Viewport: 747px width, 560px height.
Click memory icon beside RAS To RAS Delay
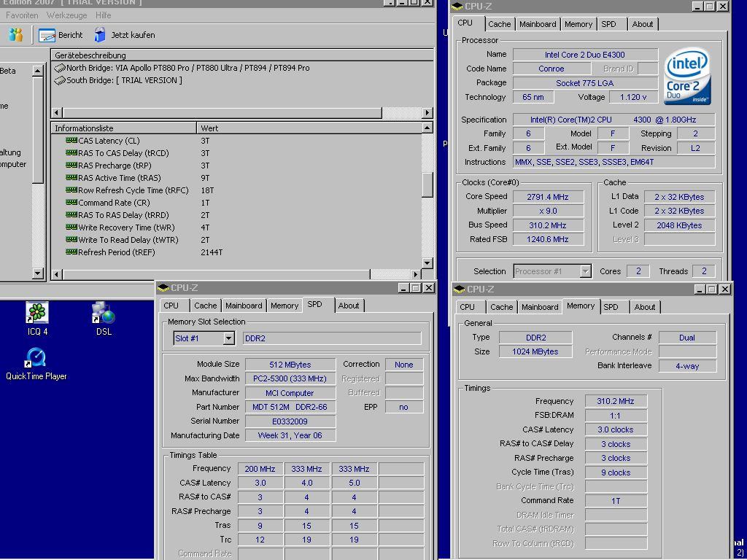click(71, 215)
